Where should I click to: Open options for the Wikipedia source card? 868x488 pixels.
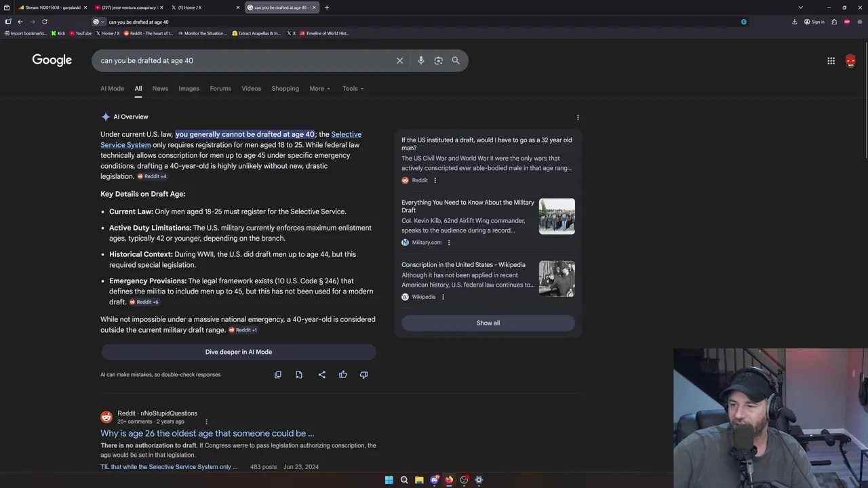(x=443, y=297)
